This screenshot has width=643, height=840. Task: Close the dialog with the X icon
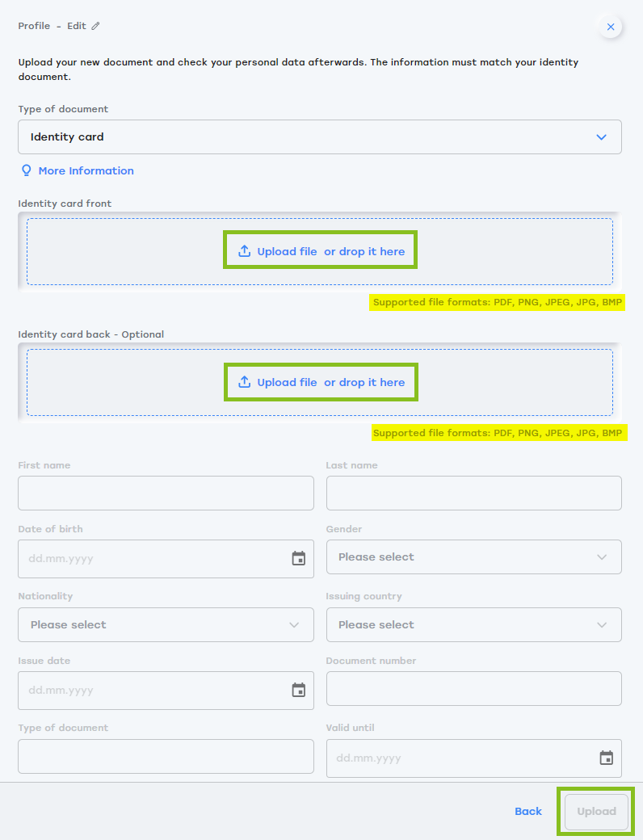click(x=611, y=27)
